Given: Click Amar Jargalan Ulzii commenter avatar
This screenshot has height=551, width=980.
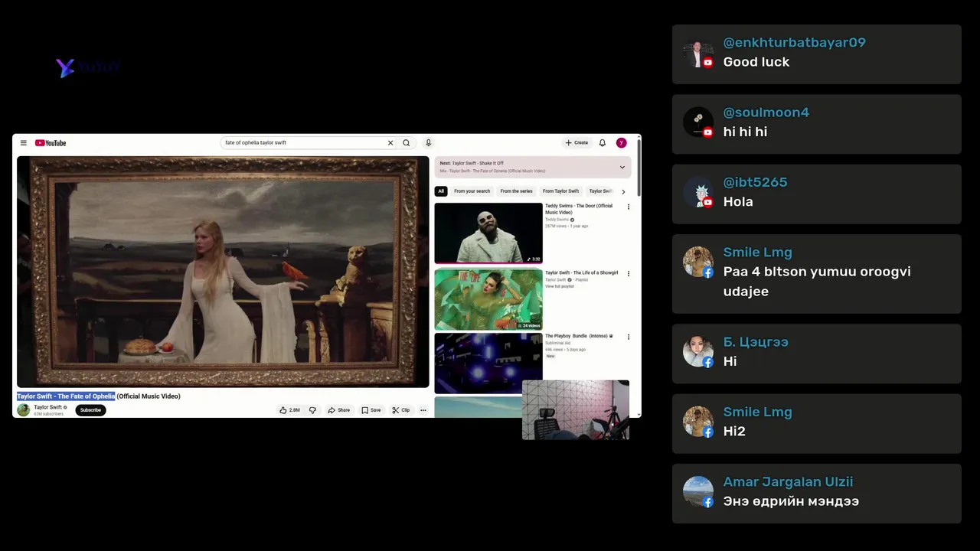Looking at the screenshot, I should 698,492.
